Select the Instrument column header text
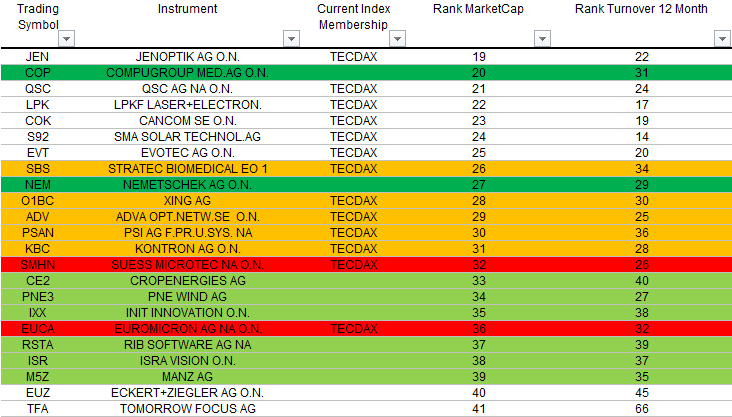Viewport: 732px width, 417px height. 187,9
